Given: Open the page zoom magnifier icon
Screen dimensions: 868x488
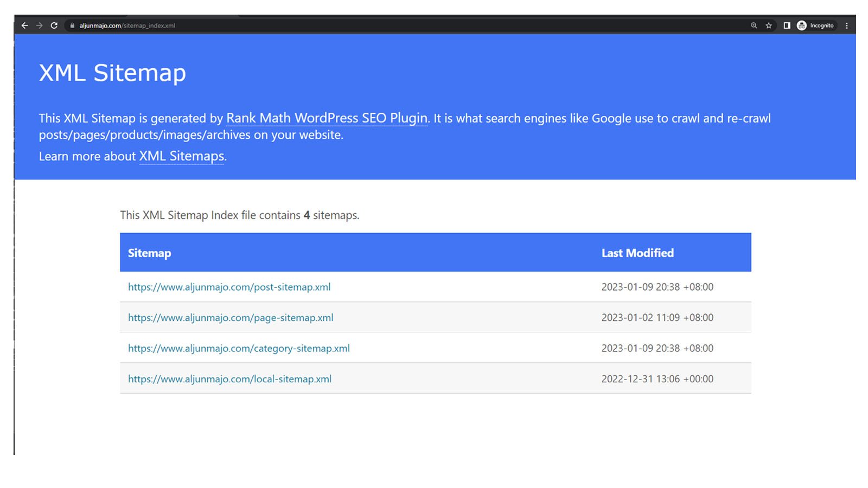Looking at the screenshot, I should click(x=754, y=25).
